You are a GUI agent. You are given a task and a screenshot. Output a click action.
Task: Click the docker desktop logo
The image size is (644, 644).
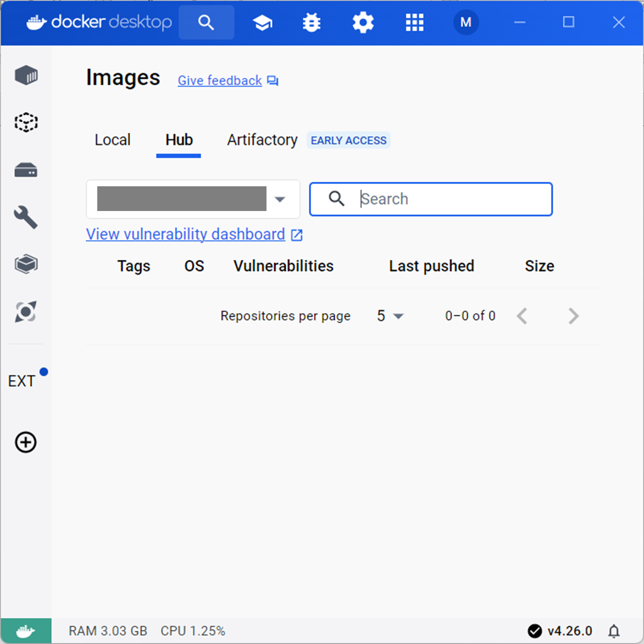(99, 22)
